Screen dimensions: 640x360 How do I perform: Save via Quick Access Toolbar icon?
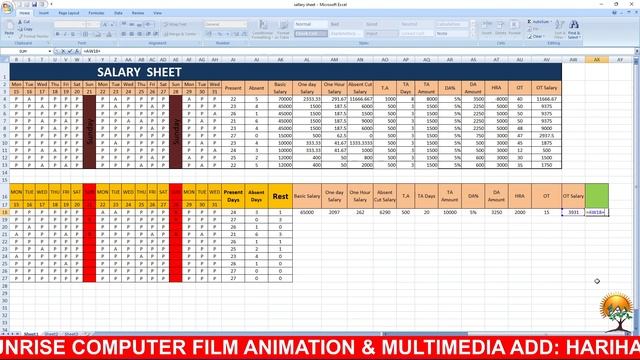tap(34, 4)
